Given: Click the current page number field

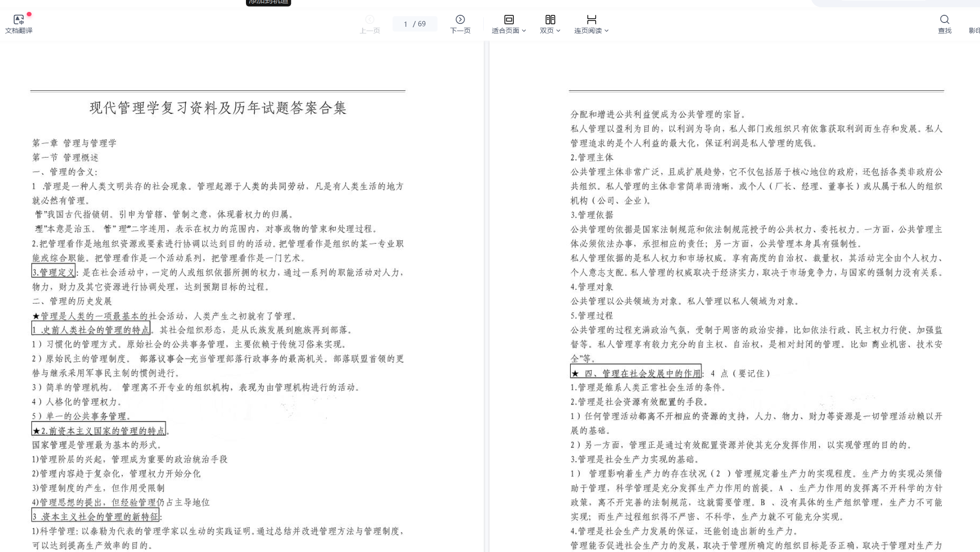Looking at the screenshot, I should 406,24.
